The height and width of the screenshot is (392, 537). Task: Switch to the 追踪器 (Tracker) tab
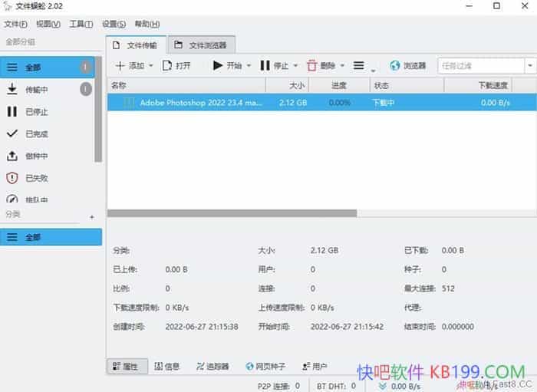click(x=212, y=367)
